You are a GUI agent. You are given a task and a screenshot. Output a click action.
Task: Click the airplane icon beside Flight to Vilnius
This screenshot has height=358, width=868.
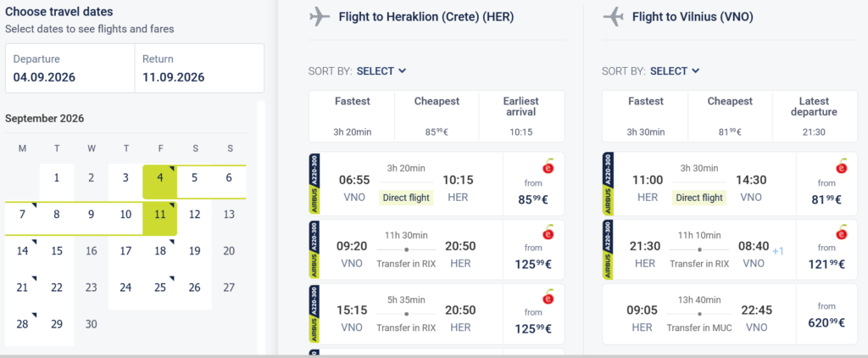(x=613, y=16)
